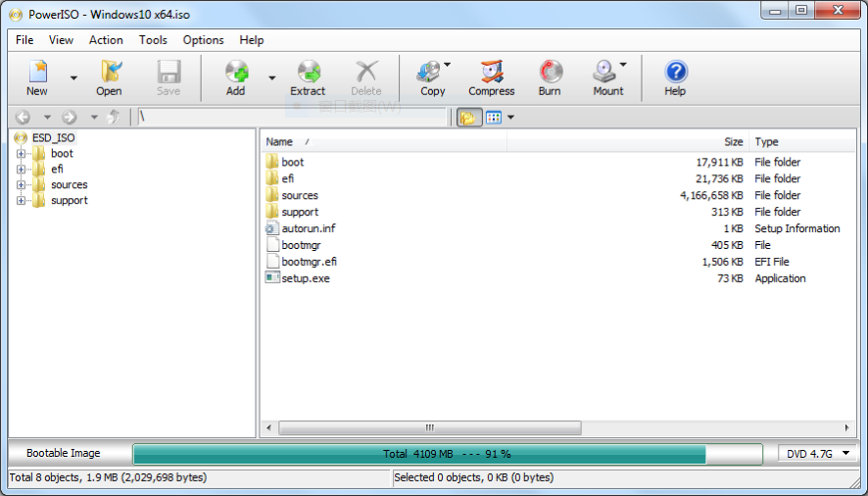Click the New image toolbar icon
This screenshot has height=496, width=868.
(37, 72)
